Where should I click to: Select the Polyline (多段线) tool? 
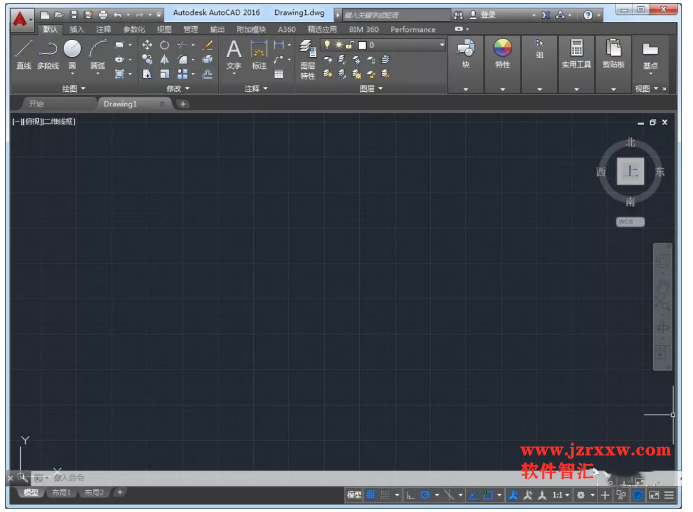point(48,55)
